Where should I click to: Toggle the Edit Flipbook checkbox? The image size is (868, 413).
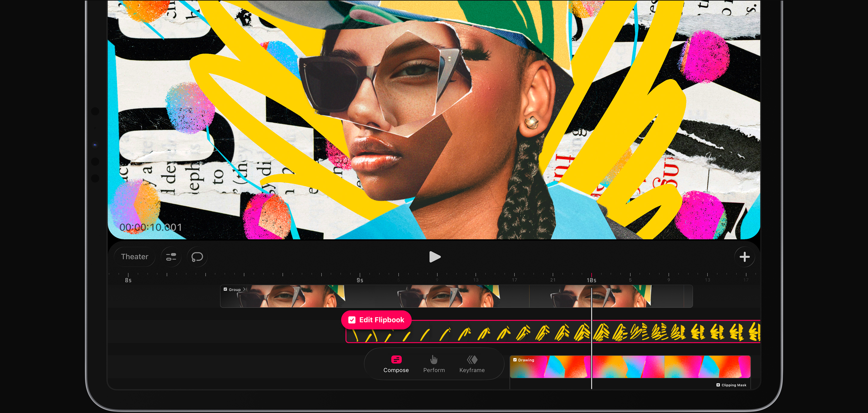[351, 320]
